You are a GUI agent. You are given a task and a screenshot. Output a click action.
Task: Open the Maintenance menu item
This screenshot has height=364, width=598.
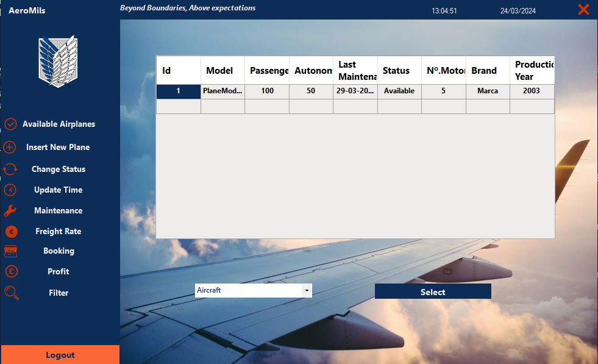pyautogui.click(x=58, y=211)
